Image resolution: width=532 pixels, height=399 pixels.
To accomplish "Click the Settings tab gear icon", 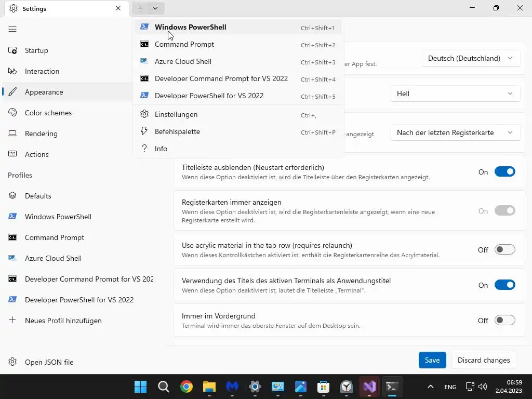I will coord(14,8).
